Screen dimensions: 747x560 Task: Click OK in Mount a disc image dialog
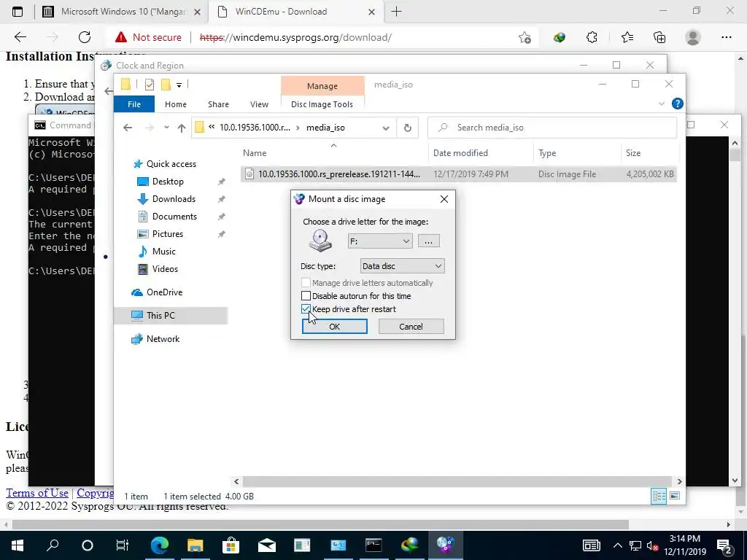tap(334, 326)
